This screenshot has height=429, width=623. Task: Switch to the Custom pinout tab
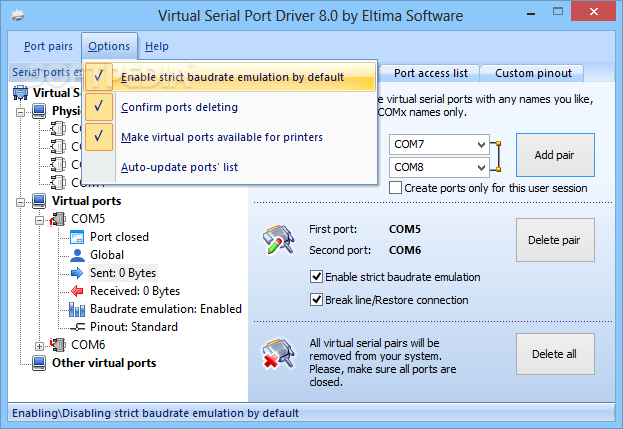pyautogui.click(x=533, y=73)
